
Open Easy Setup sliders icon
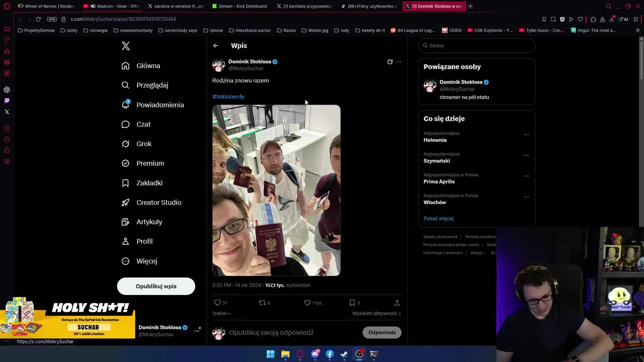point(636,19)
